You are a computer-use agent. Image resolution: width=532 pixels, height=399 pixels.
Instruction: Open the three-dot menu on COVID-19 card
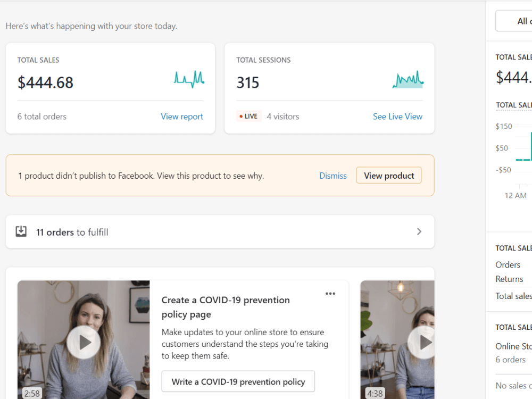click(330, 294)
